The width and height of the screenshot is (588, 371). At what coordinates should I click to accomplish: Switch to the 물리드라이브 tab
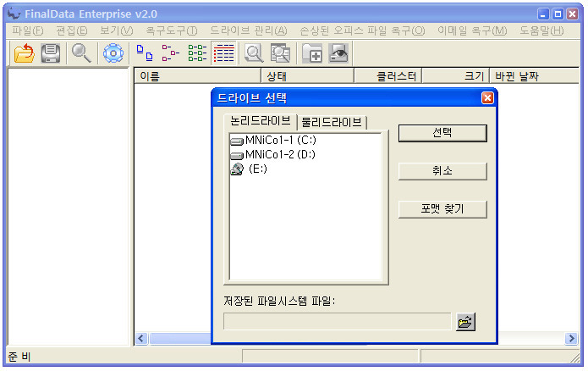(332, 122)
